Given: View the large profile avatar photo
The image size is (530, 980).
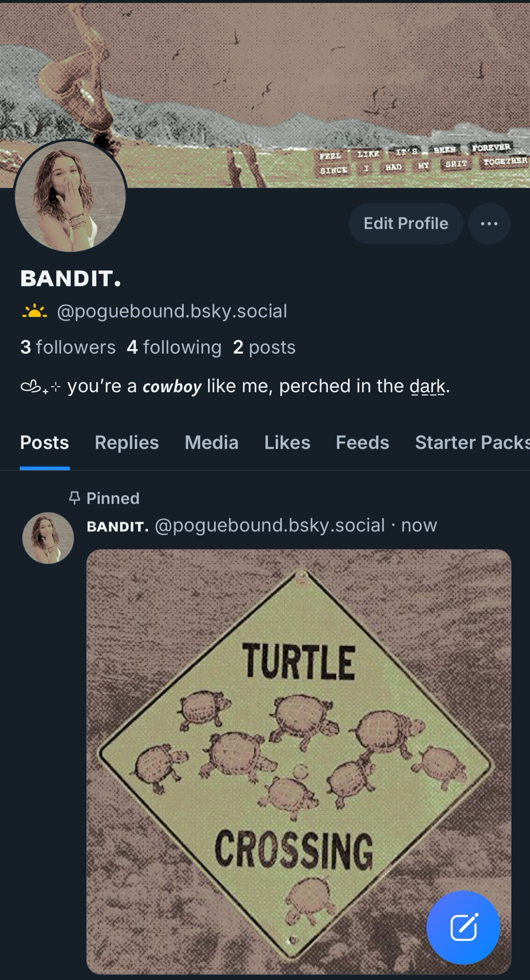Looking at the screenshot, I should click(70, 196).
